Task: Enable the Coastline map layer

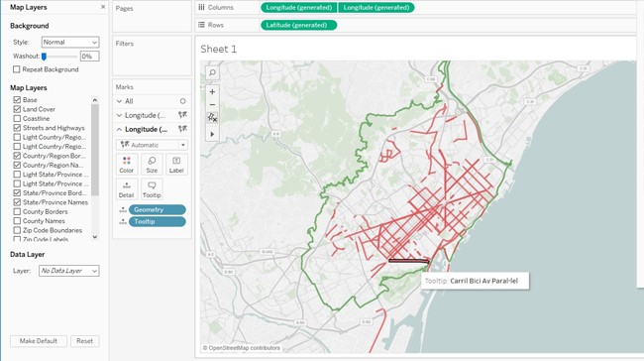Action: click(x=17, y=118)
